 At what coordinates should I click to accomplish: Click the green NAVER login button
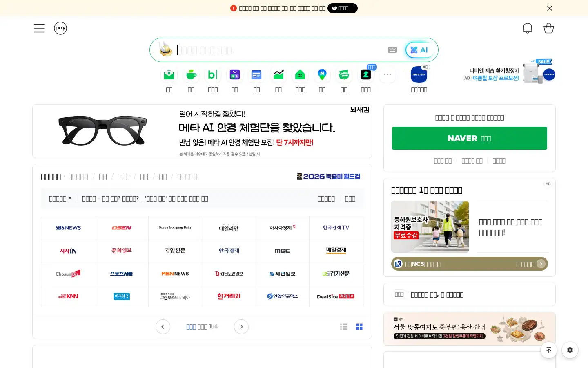coord(470,138)
